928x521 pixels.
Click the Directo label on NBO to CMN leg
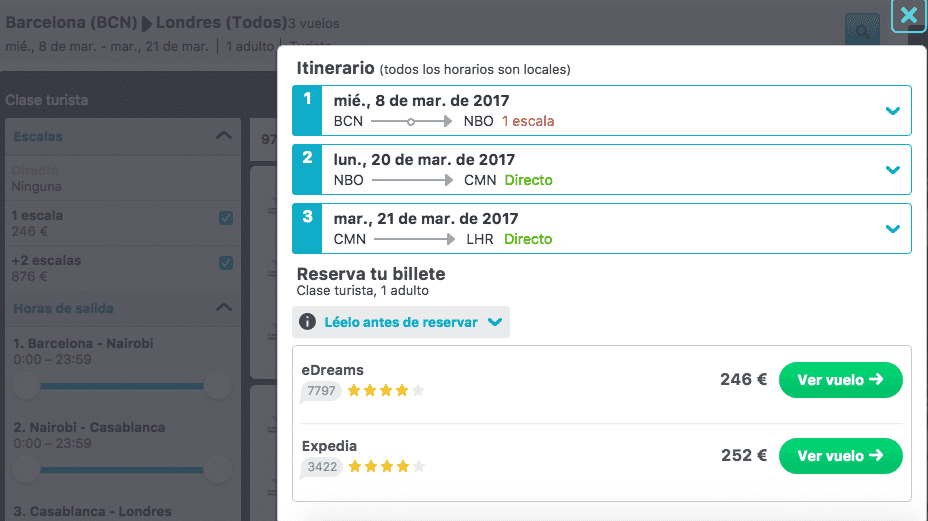pyautogui.click(x=529, y=180)
